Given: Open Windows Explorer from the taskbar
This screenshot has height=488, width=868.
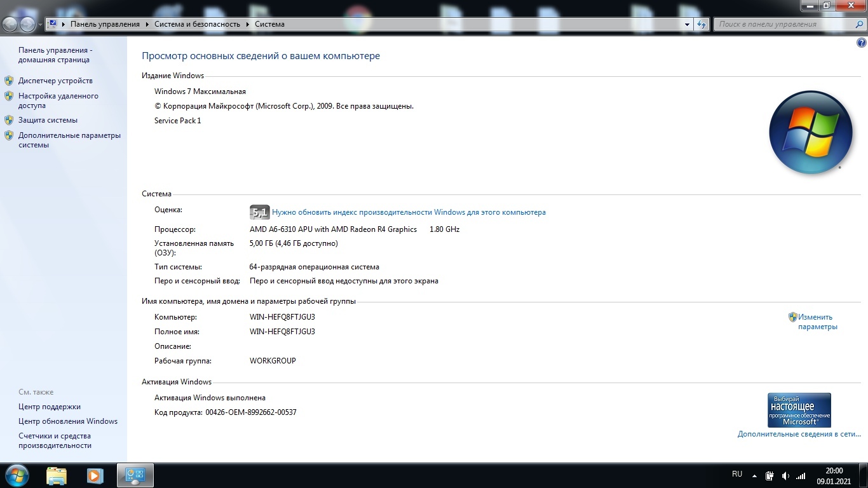Looking at the screenshot, I should (57, 475).
